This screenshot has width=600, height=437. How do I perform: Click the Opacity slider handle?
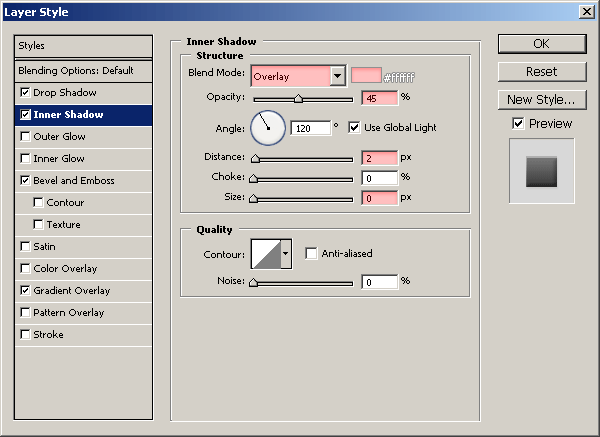[298, 99]
